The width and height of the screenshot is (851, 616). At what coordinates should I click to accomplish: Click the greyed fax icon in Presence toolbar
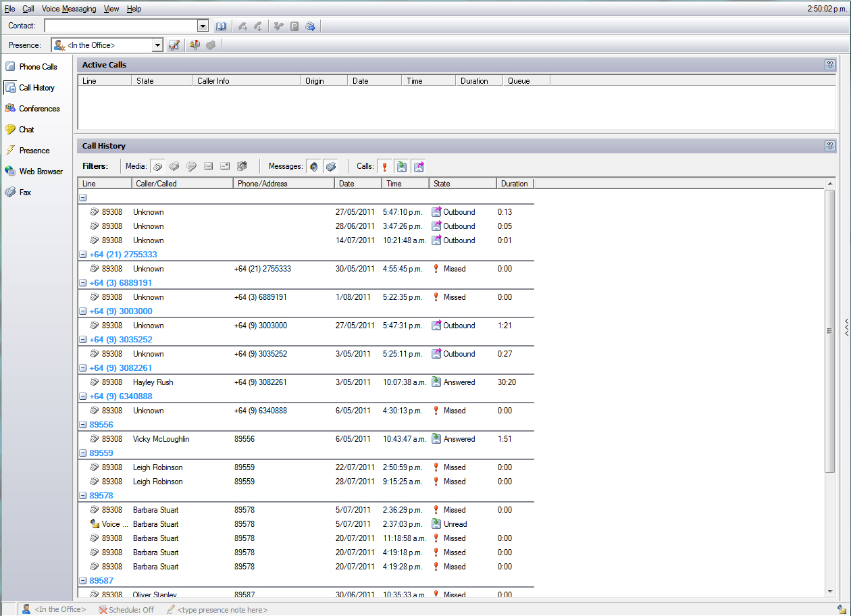pyautogui.click(x=211, y=45)
